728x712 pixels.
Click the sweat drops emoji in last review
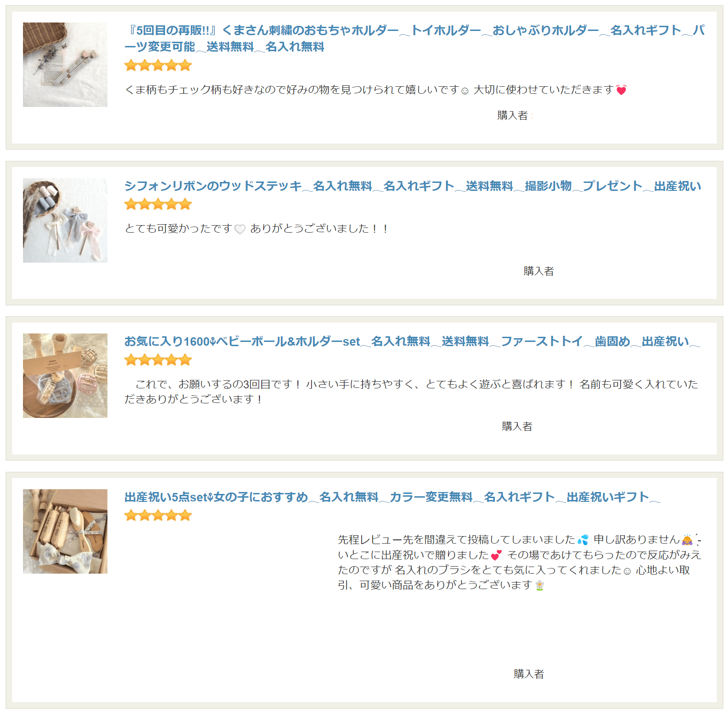click(583, 540)
